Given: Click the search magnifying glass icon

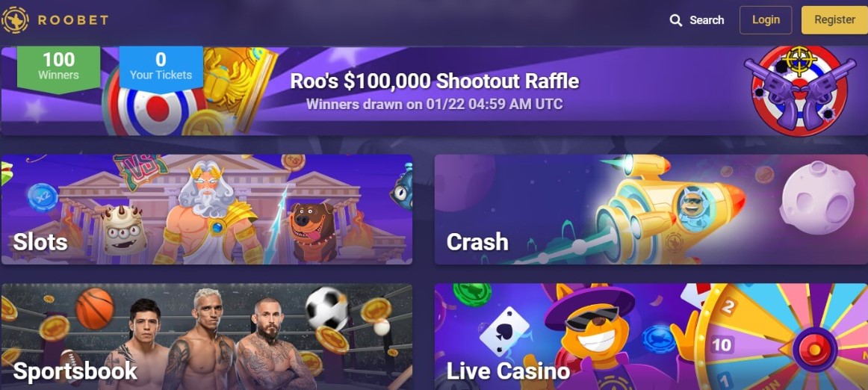Looking at the screenshot, I should 675,20.
